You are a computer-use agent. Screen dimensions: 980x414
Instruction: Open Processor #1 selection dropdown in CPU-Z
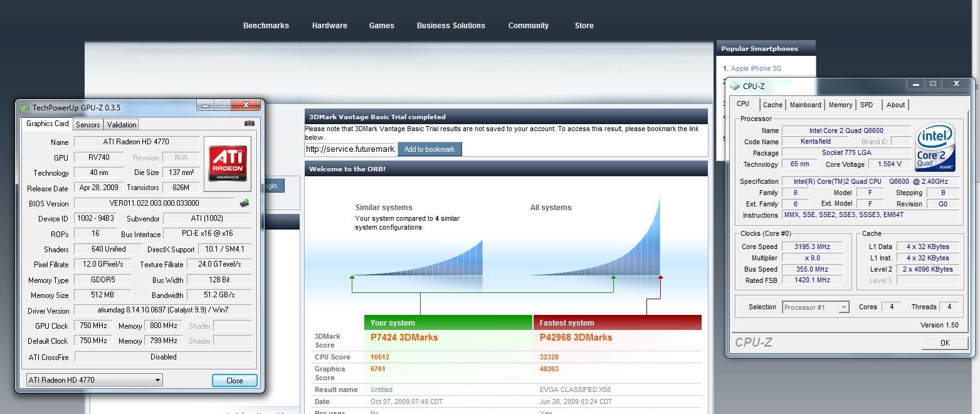(816, 307)
